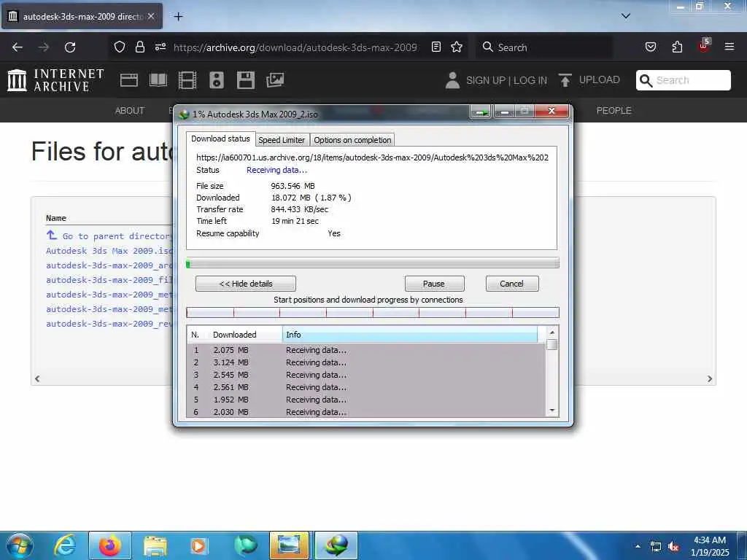Screen dimensions: 747x560
Task: Open the PEOPLE menu item
Action: 614,111
